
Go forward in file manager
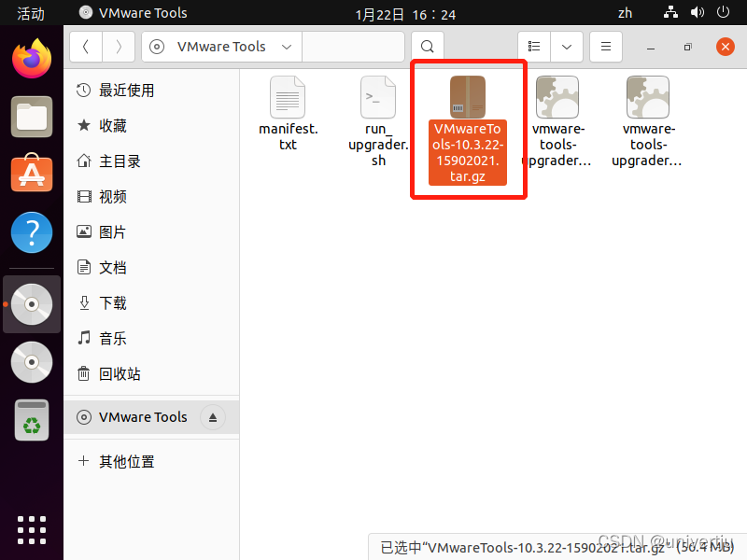[x=119, y=47]
